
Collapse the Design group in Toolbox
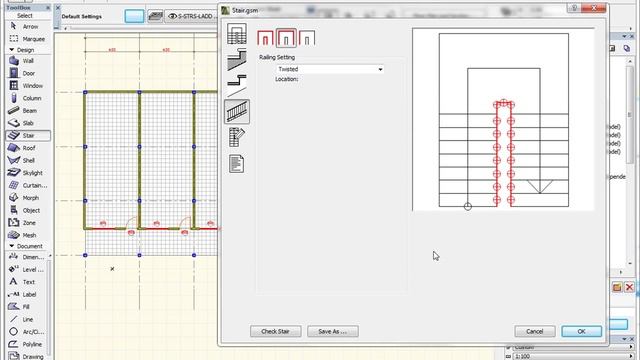(x=11, y=50)
